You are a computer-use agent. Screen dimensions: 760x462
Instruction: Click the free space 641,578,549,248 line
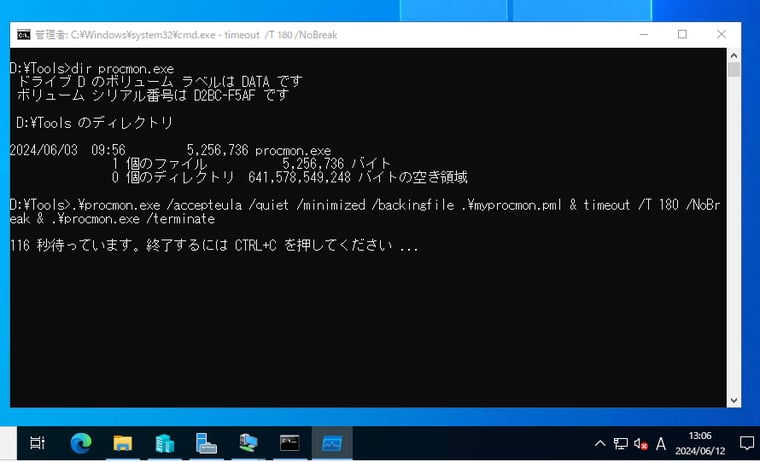point(289,177)
